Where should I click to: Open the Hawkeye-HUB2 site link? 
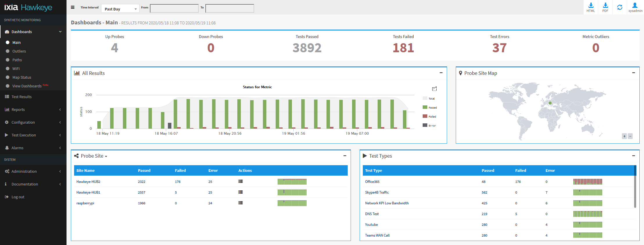[88, 182]
